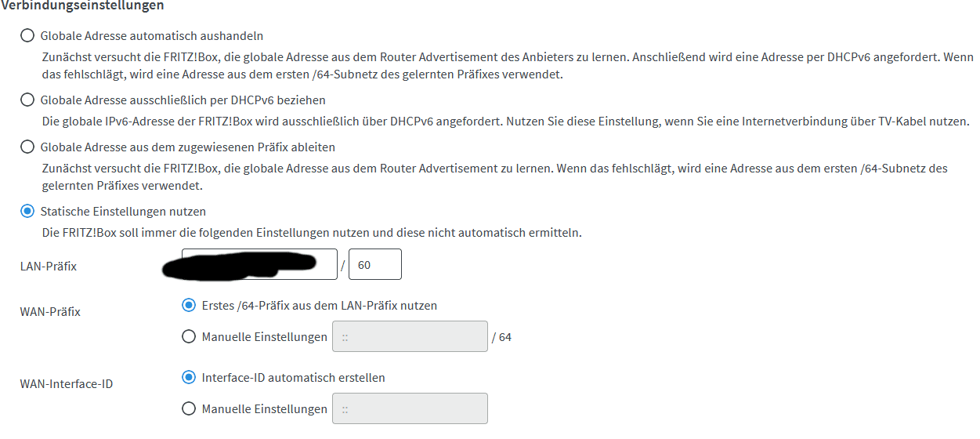Image resolution: width=980 pixels, height=439 pixels.
Task: Click the "WAN-Interface-ID" row label
Action: 66,384
